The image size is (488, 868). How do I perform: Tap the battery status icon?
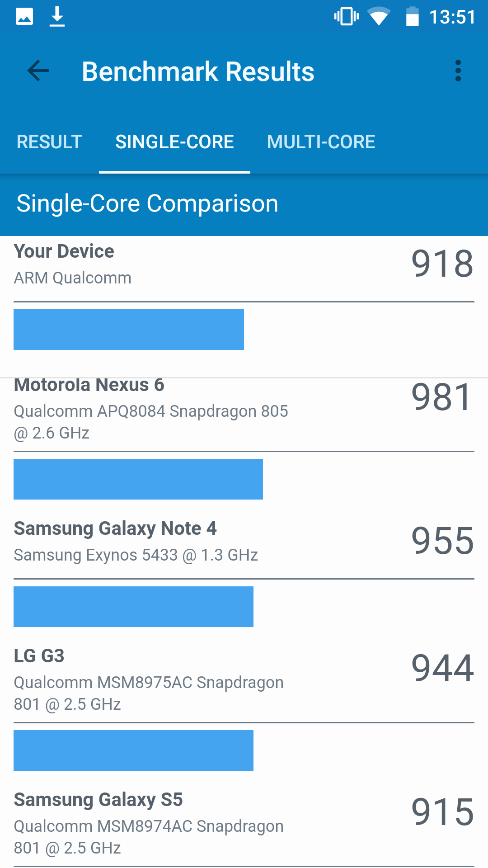[x=412, y=17]
